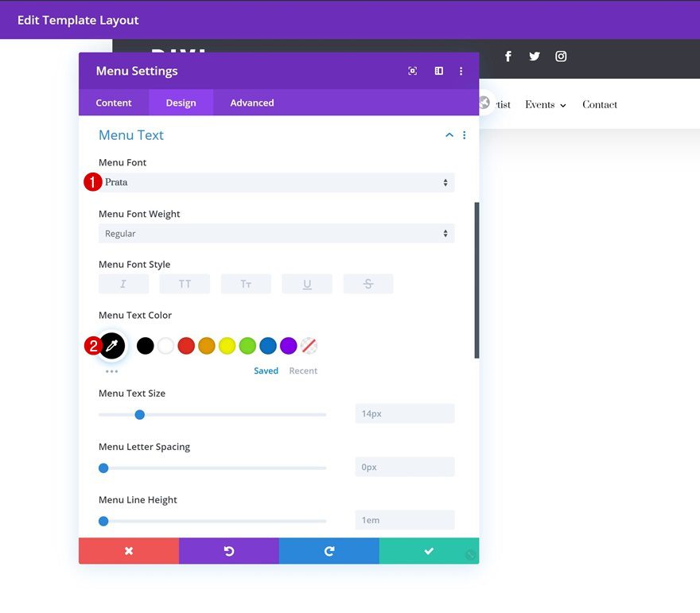Show the Saved colors palette
This screenshot has height=613, width=700.
pos(266,371)
